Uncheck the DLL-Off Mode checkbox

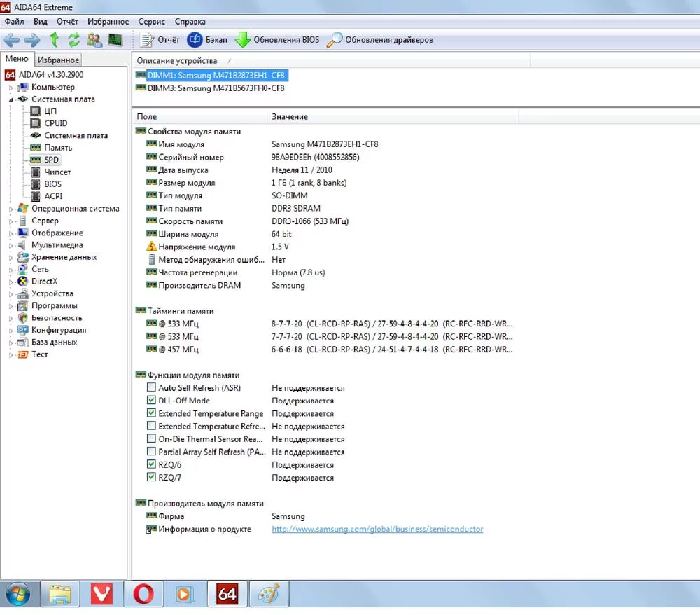pos(151,401)
